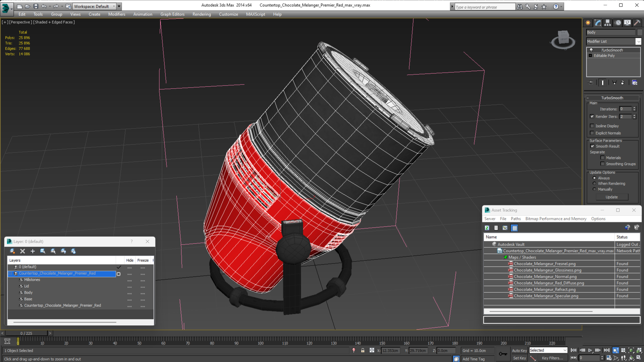The image size is (644, 362).
Task: Open the Bitmap Performance and Memory menu
Action: click(556, 219)
